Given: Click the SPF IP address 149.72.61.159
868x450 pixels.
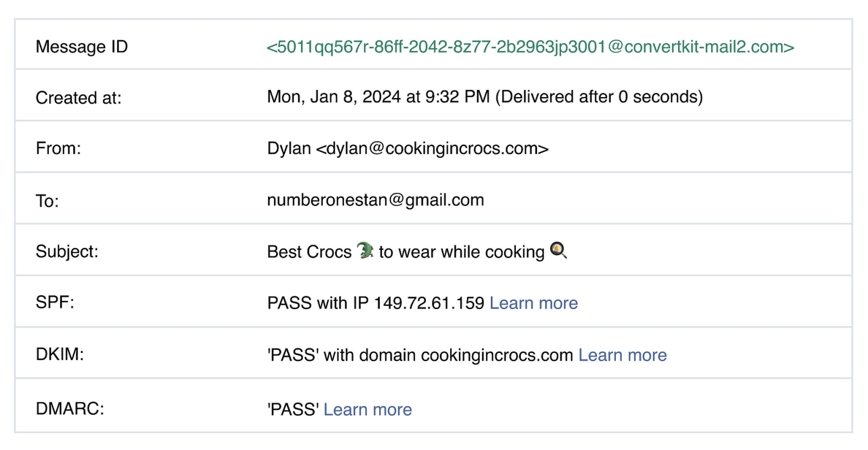Looking at the screenshot, I should point(429,303).
